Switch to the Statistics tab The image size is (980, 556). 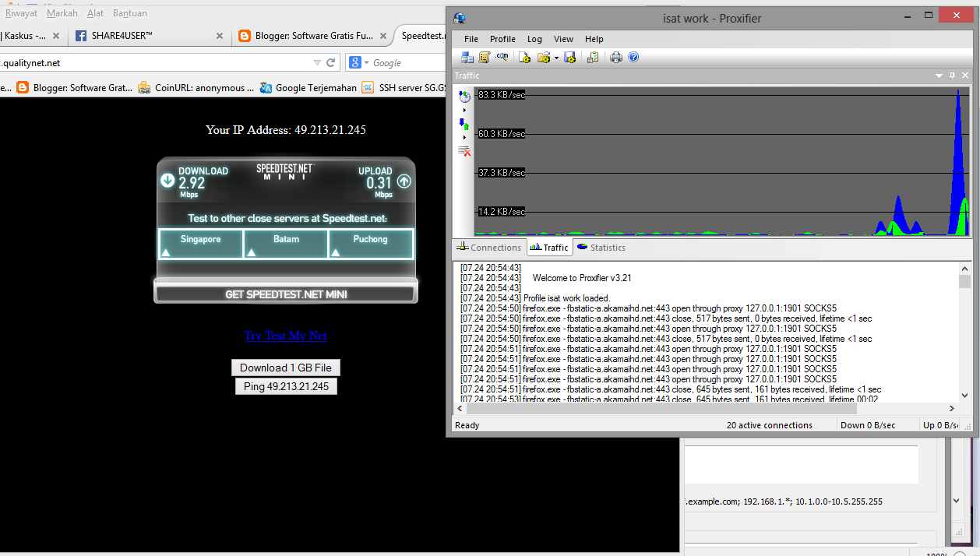[x=601, y=248]
